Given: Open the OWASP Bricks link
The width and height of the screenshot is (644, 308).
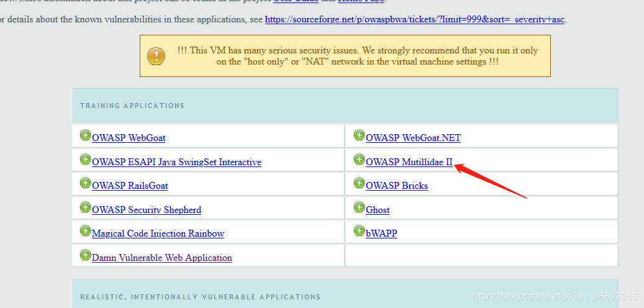Looking at the screenshot, I should (x=397, y=186).
